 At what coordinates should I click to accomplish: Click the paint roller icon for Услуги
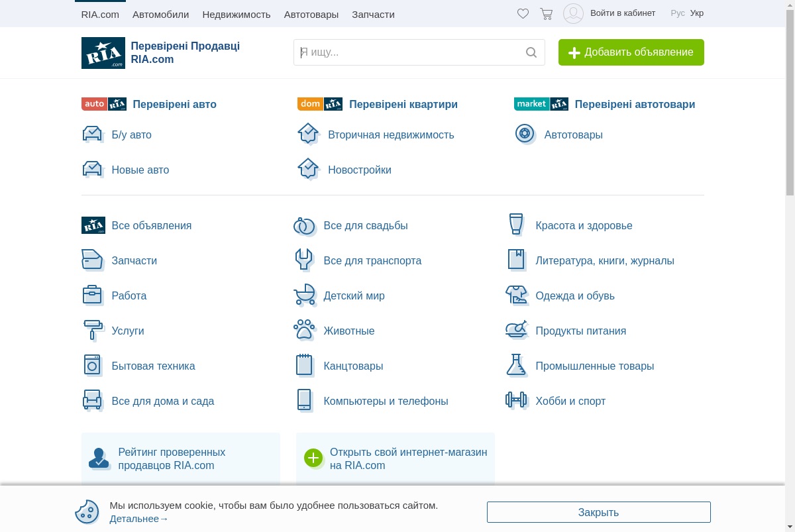93,330
